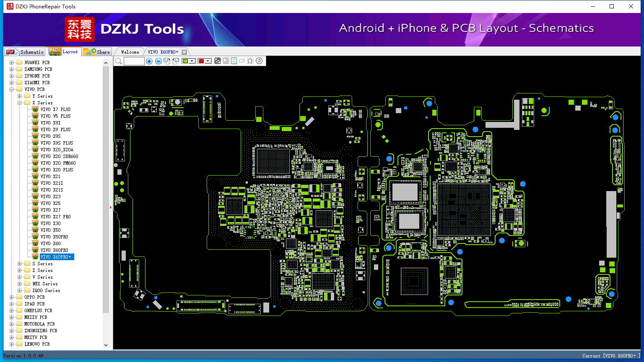Select the LENOVO PCB folder
644x362 pixels.
(37, 344)
